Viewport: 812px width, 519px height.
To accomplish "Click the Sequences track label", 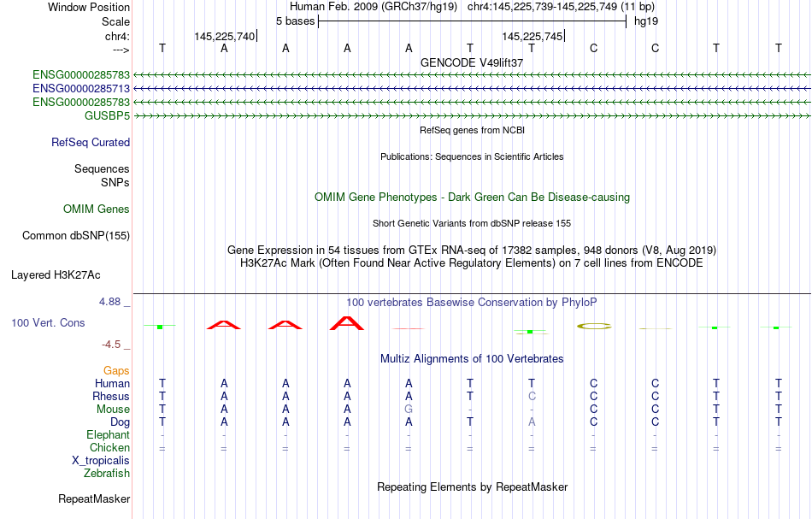I will click(102, 168).
